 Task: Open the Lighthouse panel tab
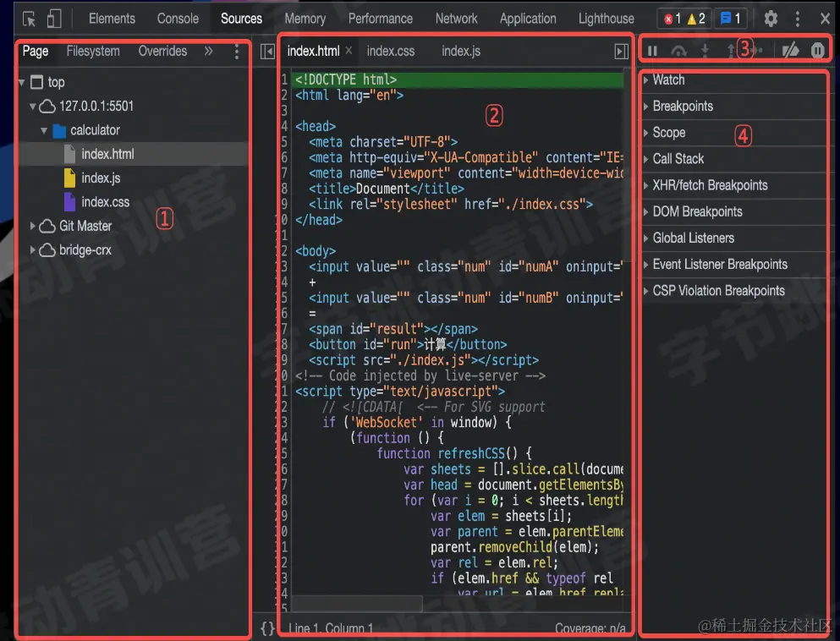coord(606,19)
